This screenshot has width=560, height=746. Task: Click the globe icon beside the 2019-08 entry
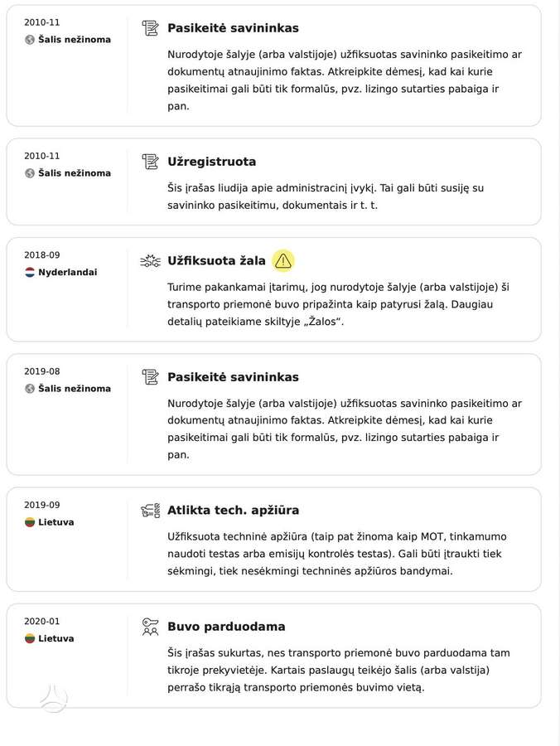point(30,388)
